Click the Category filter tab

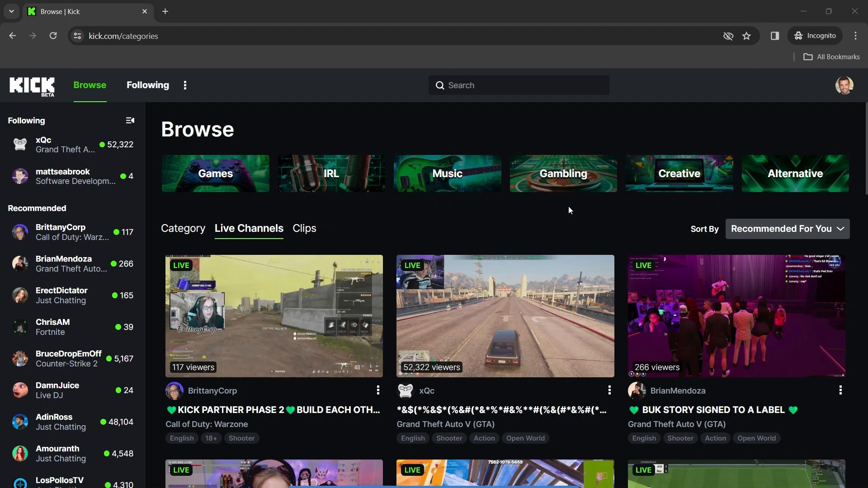point(183,228)
